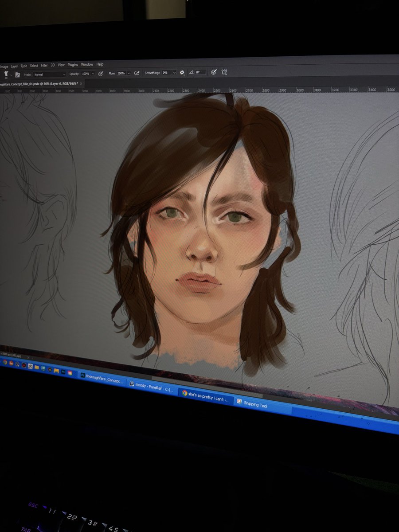Switch to moody - PureRef taskbar button
Viewport: 399px width, 532px height.
coord(152,387)
